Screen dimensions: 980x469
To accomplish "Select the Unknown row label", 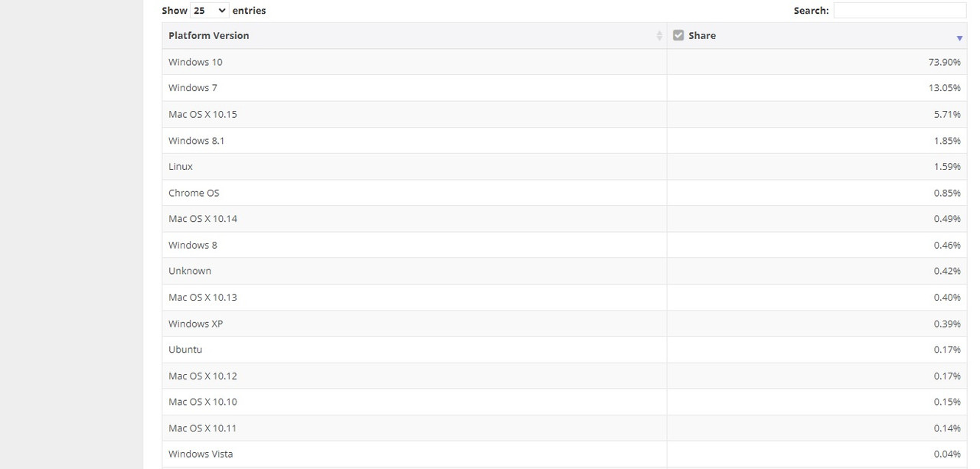I will click(x=190, y=271).
